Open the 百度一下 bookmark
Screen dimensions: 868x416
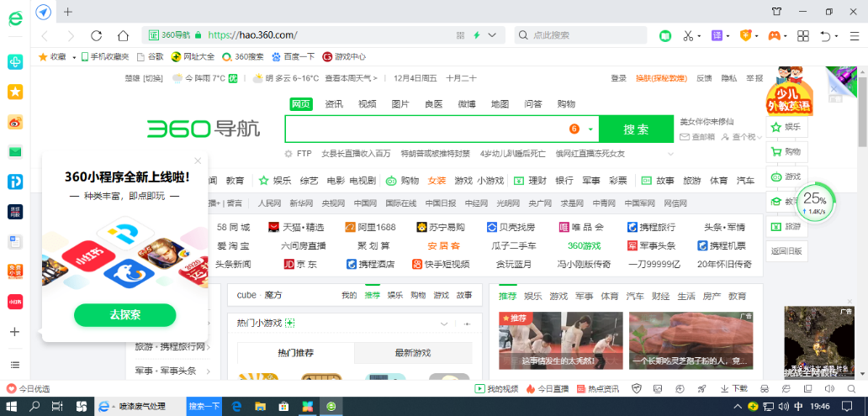point(294,57)
